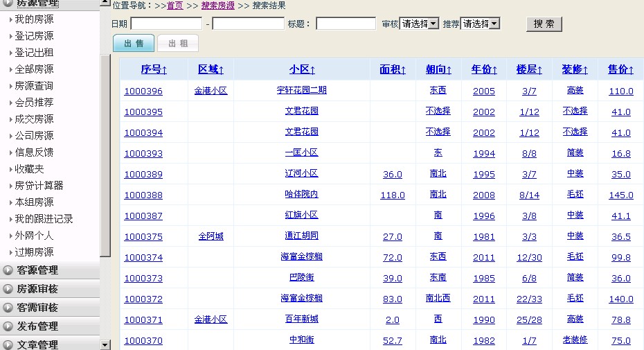This screenshot has height=350, width=644.
Task: Go to 收藏夹 in the sidebar
Action: 29,169
